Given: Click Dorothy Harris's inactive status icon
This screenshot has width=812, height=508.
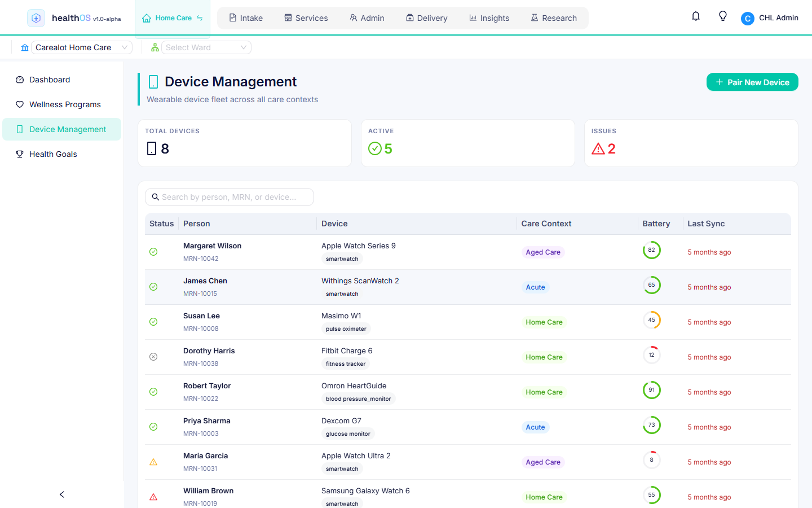Looking at the screenshot, I should [153, 357].
